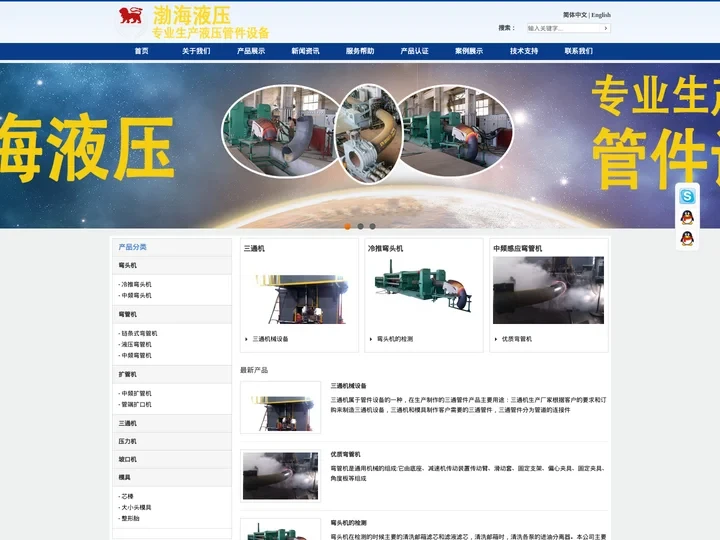Screen dimensions: 720x540
Task: Open 优质弯管机 thumbnail in 最新产品 list
Action: 281,476
